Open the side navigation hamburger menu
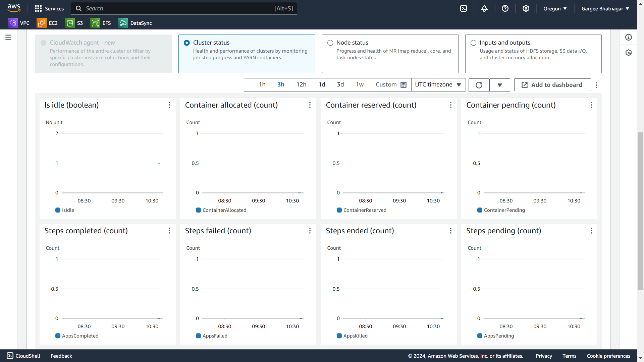 tap(8, 37)
